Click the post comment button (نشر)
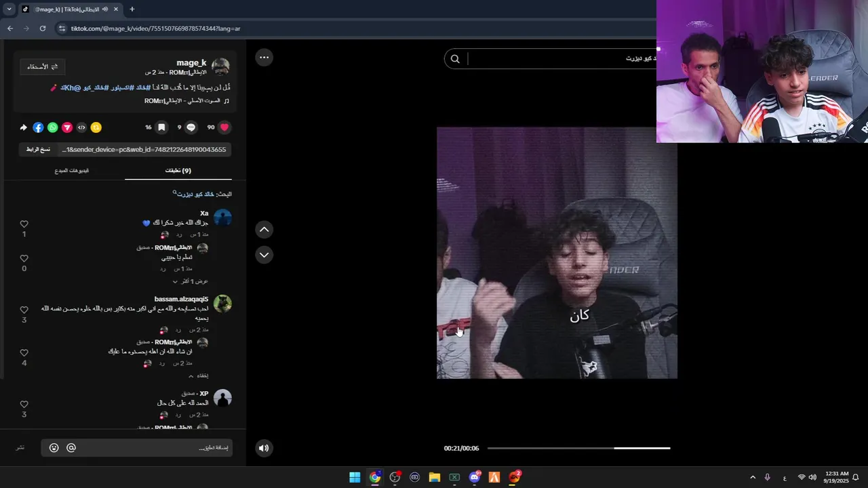 pyautogui.click(x=20, y=448)
